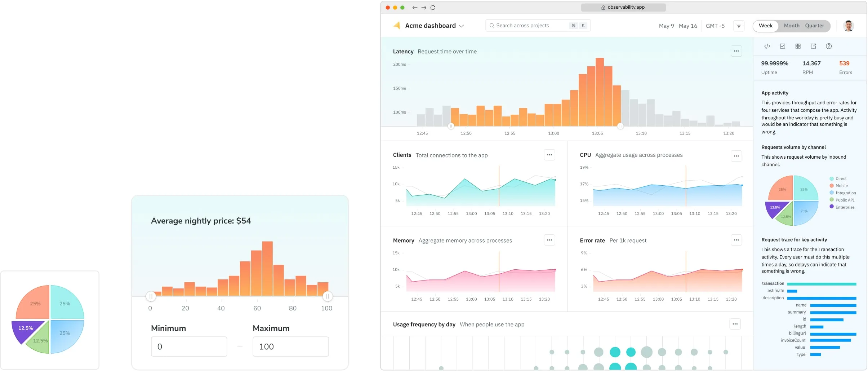868x371 pixels.
Task: Switch the time range toggle to Quarter
Action: (815, 26)
